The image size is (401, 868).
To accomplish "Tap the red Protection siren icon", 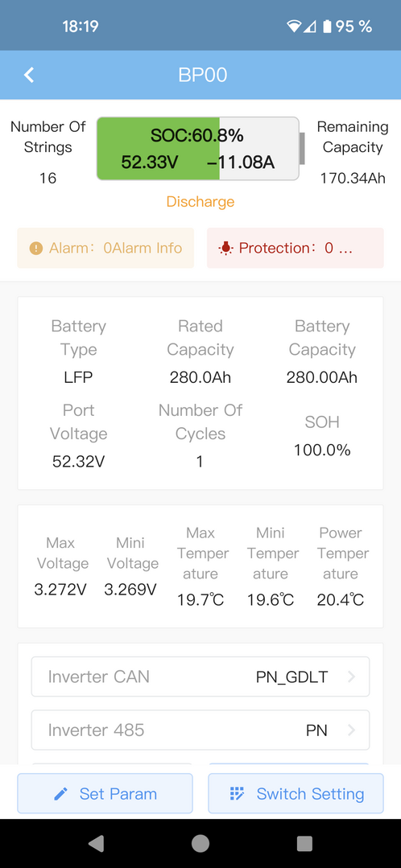I will (x=225, y=249).
